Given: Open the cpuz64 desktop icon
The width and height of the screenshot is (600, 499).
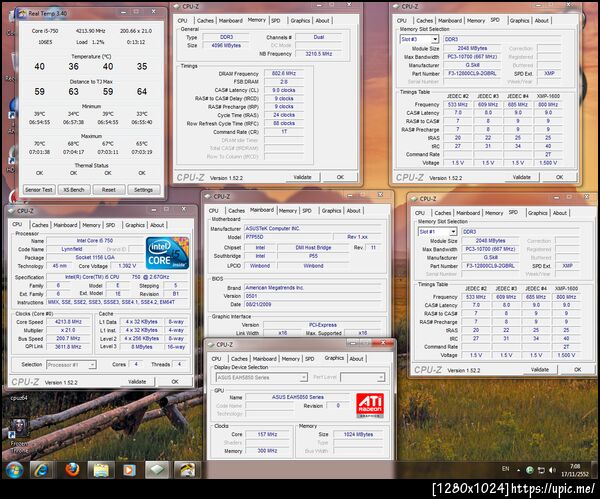Looking at the screenshot, I should [19, 398].
